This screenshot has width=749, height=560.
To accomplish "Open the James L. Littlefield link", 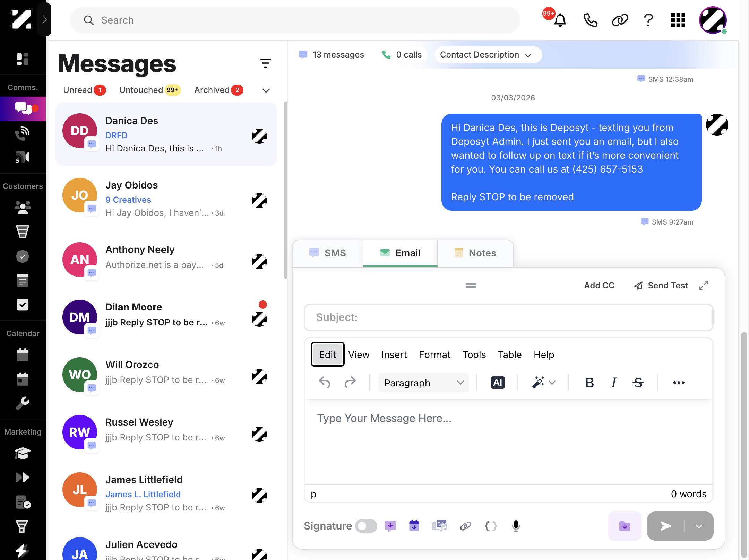I will click(x=143, y=494).
